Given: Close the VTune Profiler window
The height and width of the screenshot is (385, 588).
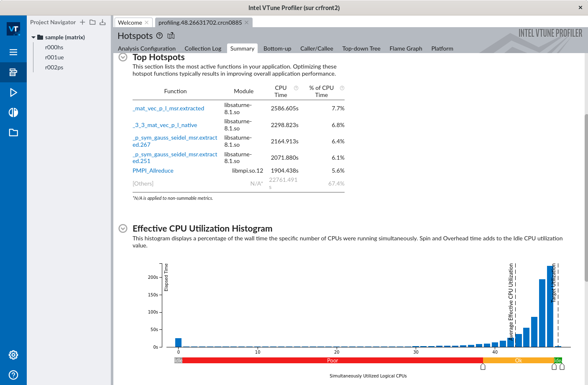Looking at the screenshot, I should pos(580,8).
